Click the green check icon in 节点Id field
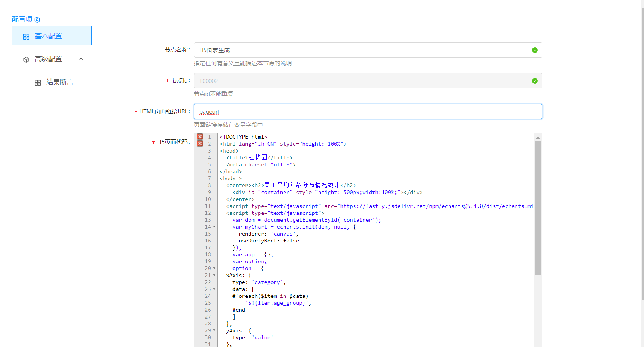This screenshot has height=347, width=644. pyautogui.click(x=534, y=81)
